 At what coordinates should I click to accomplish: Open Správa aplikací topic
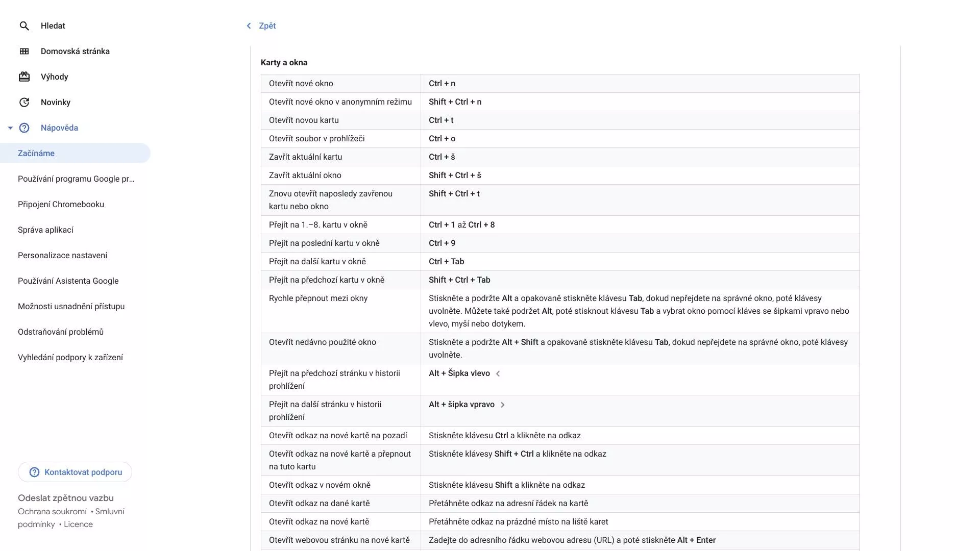45,230
